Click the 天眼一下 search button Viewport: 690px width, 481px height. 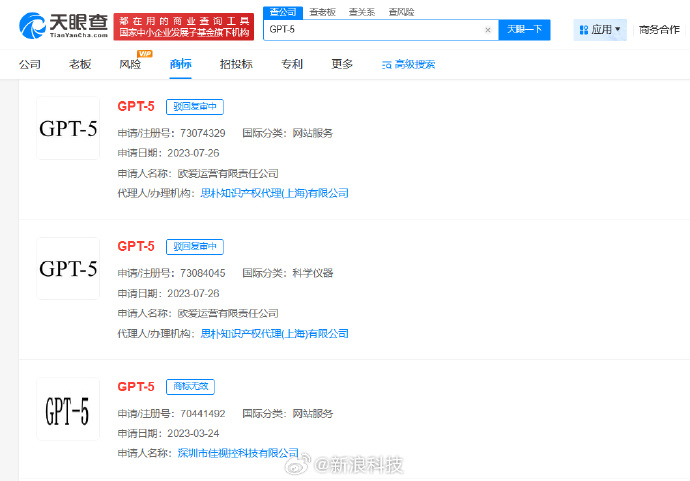click(524, 29)
